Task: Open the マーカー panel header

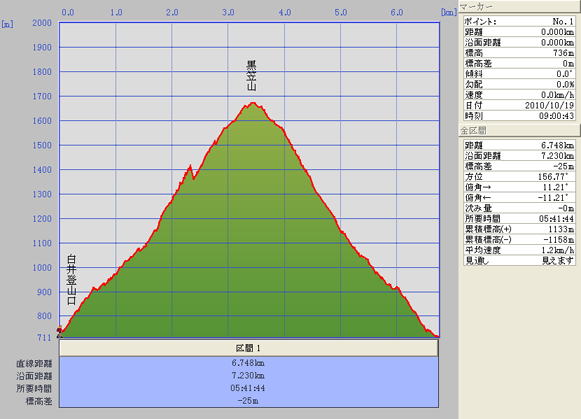Action: pos(519,6)
